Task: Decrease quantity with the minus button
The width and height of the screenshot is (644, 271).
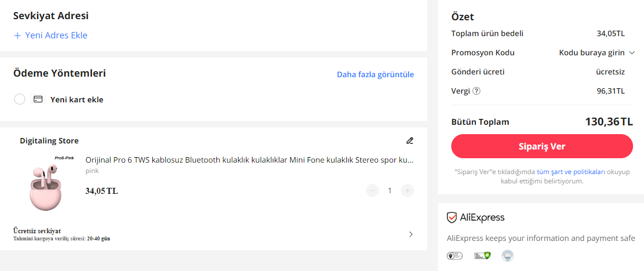Action: tap(372, 191)
